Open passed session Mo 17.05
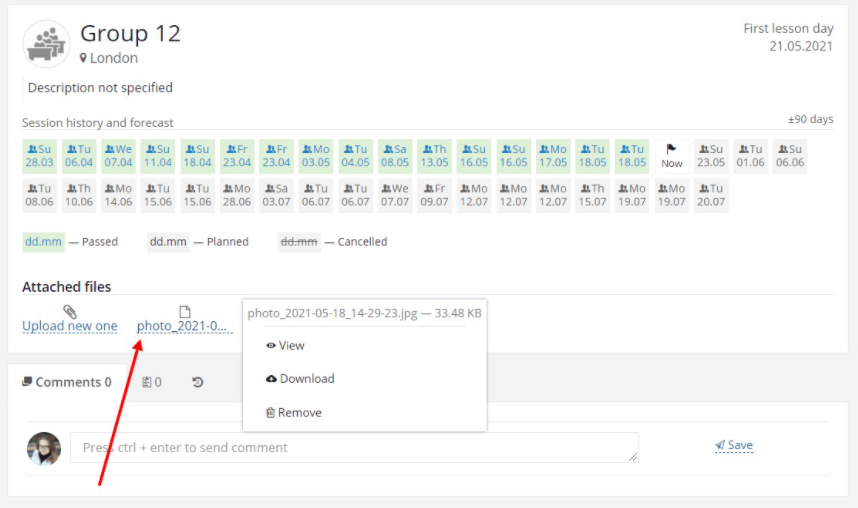The width and height of the screenshot is (858, 508). 553,156
